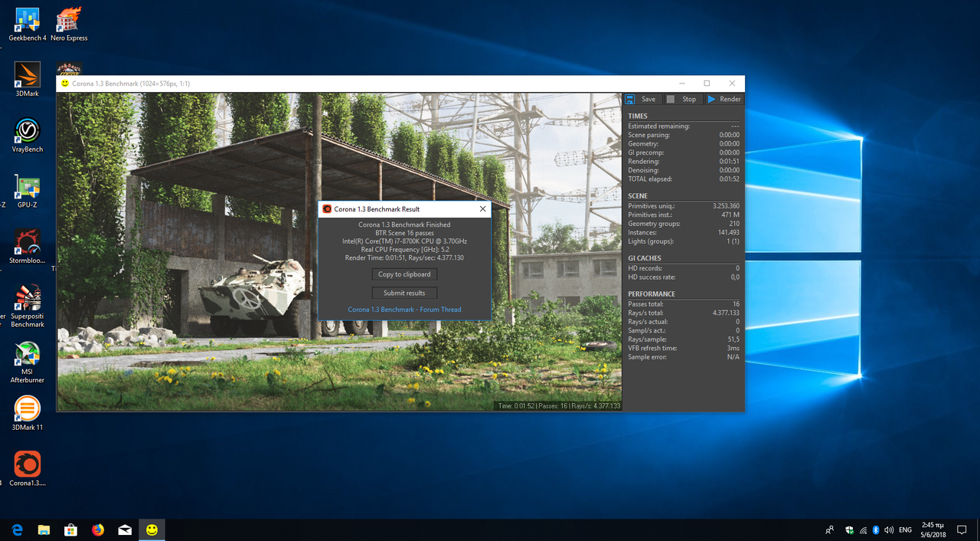Viewport: 980px width, 541px height.
Task: Launch Microsoft Edge from the taskbar
Action: tap(17, 530)
